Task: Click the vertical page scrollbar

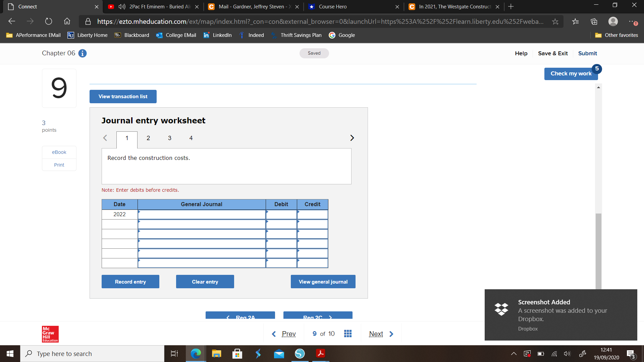Action: 598,251
